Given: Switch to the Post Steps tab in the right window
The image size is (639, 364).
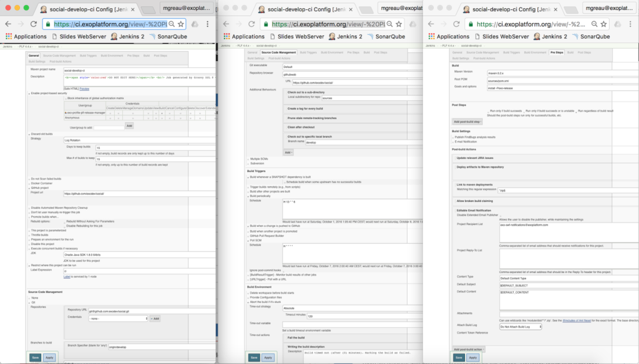Looking at the screenshot, I should coord(582,53).
